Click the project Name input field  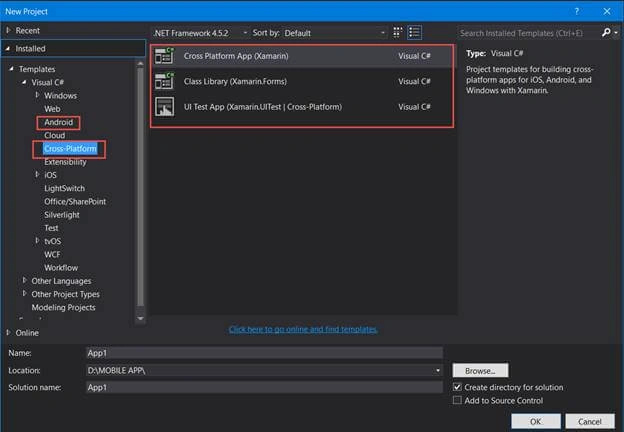pyautogui.click(x=264, y=353)
